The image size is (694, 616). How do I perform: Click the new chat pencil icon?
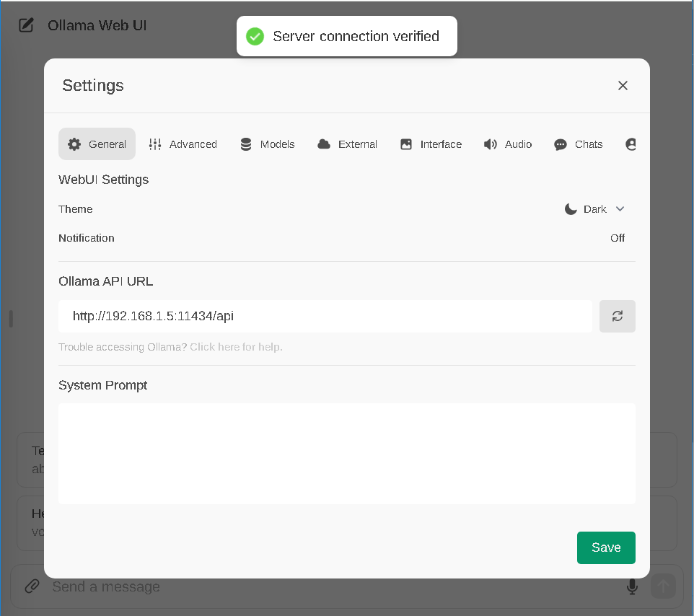26,25
